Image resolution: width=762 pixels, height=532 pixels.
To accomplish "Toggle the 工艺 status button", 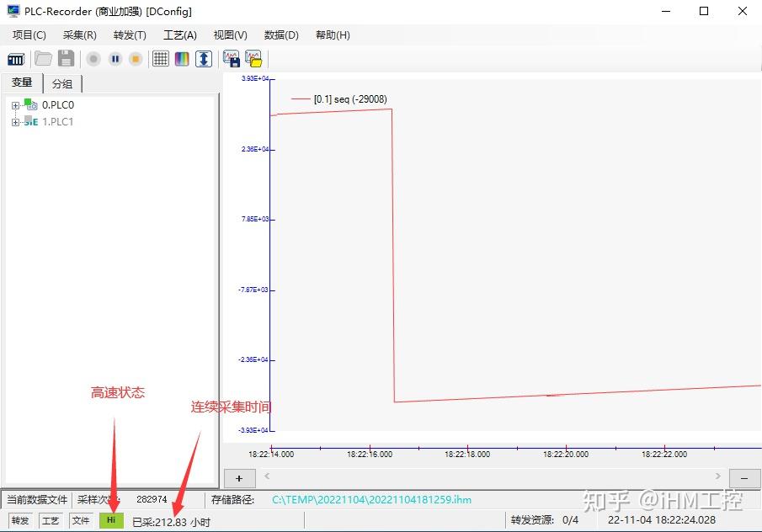I will pos(50,520).
